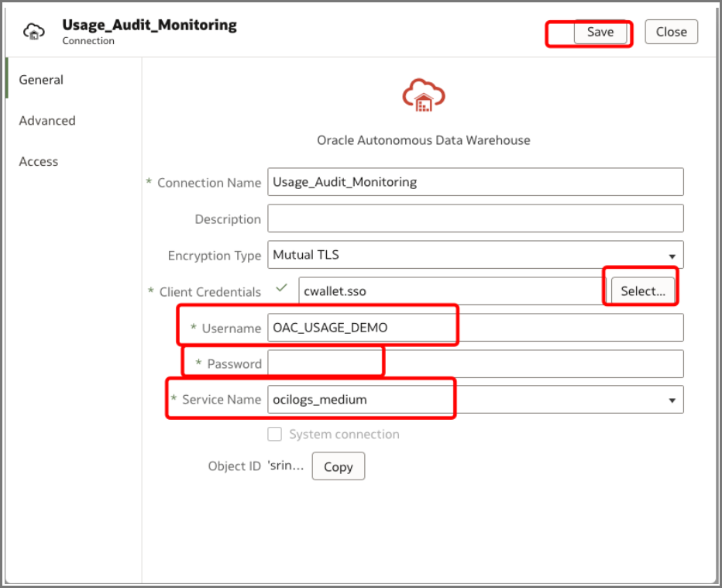Save the connection

tap(600, 32)
